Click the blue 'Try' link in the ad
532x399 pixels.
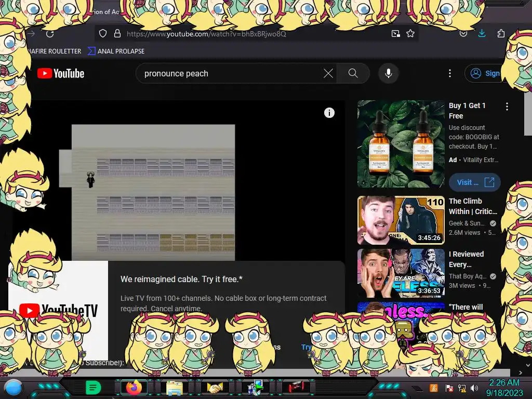(x=307, y=347)
